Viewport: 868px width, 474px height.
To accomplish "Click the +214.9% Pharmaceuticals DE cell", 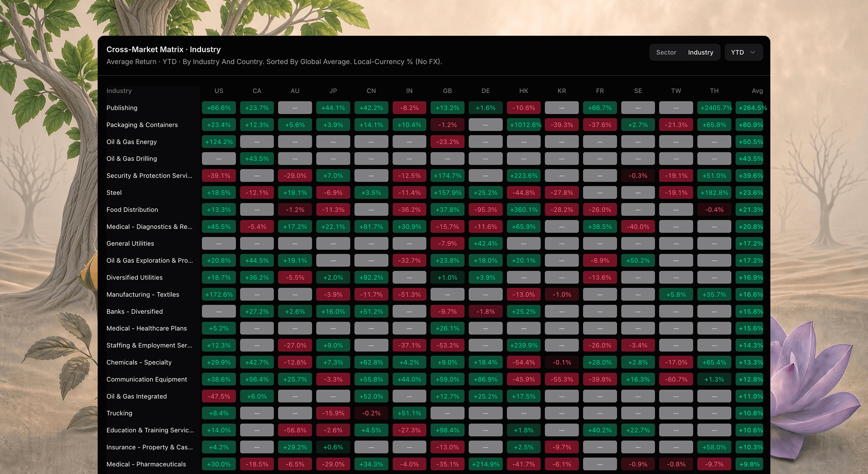I will [485, 464].
